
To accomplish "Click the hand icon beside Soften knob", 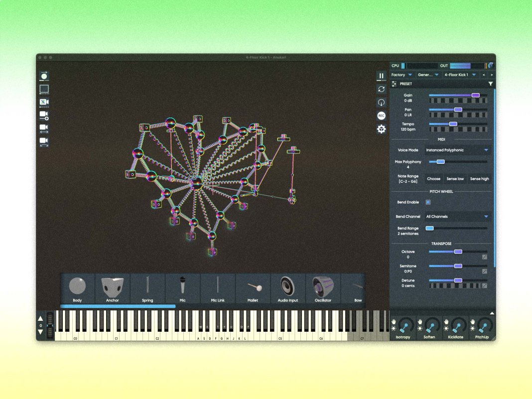I will click(x=420, y=322).
